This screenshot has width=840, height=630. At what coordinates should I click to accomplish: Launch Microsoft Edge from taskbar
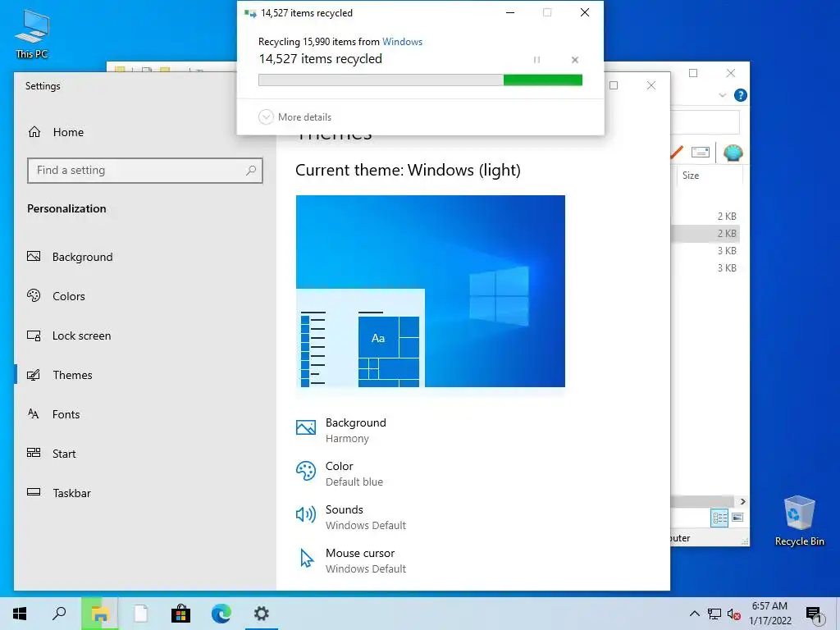(x=221, y=614)
